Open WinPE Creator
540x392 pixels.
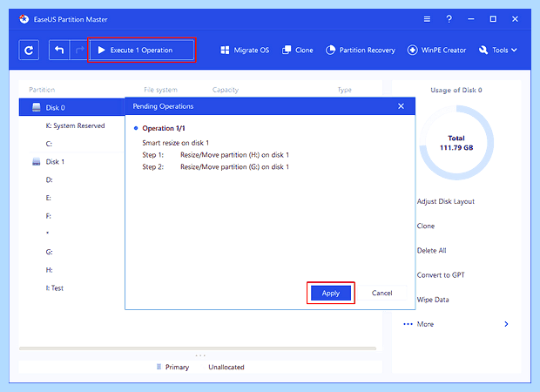(x=436, y=51)
